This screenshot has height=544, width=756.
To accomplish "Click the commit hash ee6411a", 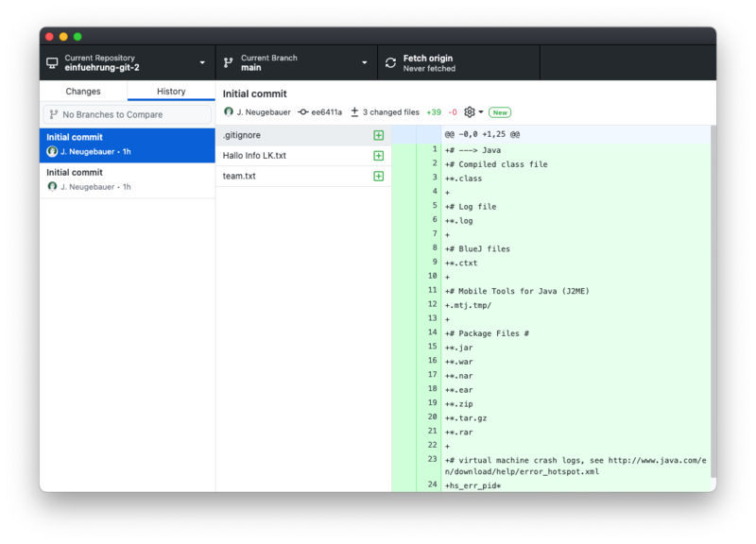I will point(326,112).
